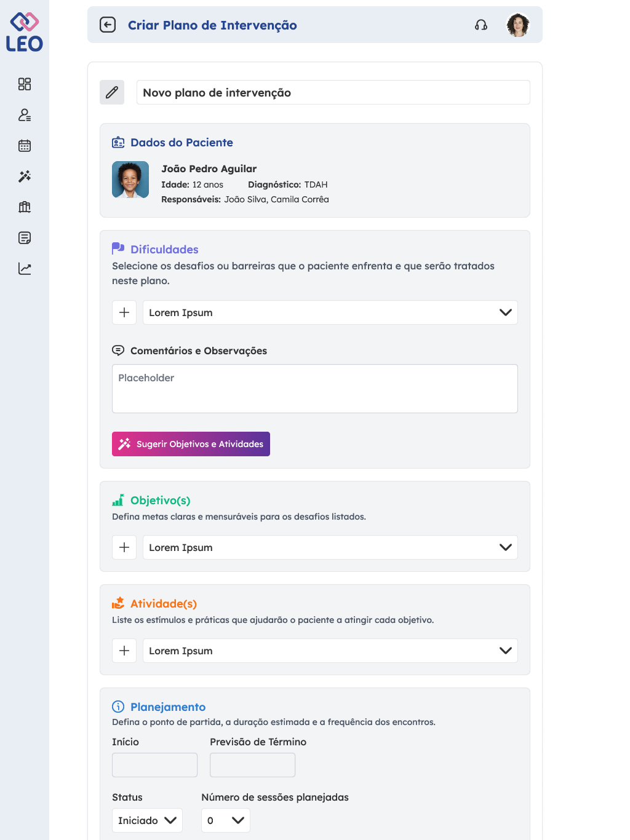Open the magic wand icon in sidebar
630x840 pixels.
point(25,176)
